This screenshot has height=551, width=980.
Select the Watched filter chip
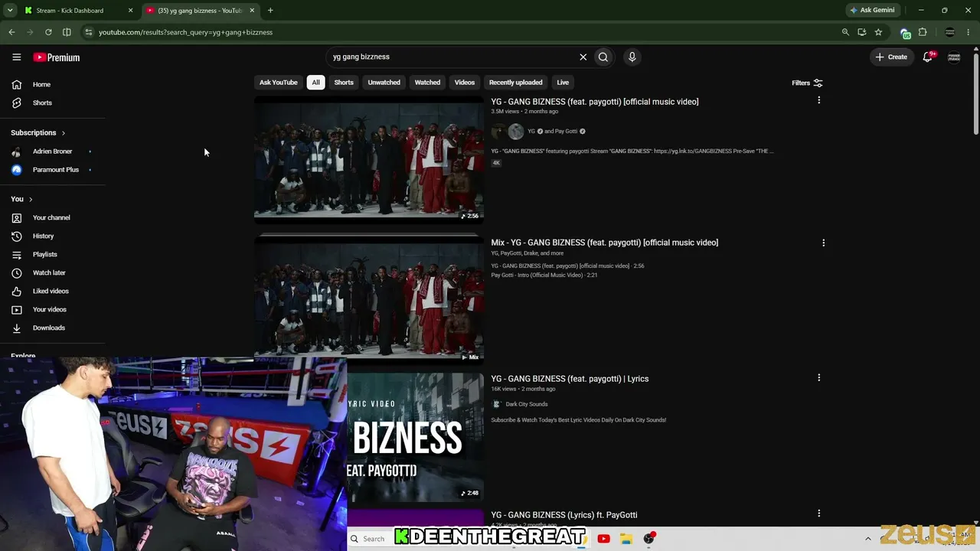coord(427,83)
